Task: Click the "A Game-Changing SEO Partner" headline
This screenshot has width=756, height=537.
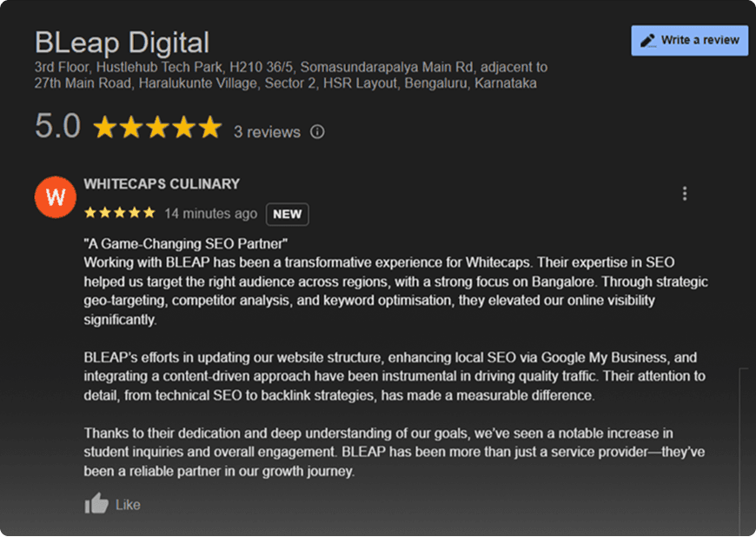Action: click(186, 244)
